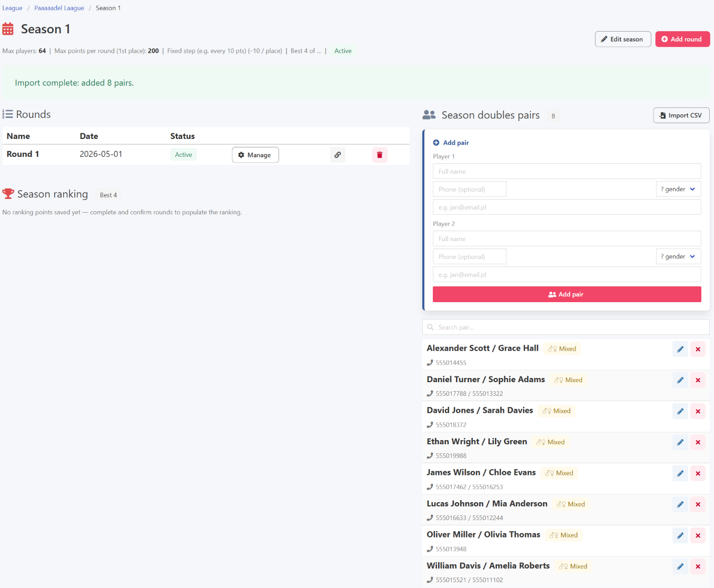Click phone numbers 555017788 / 555013322
This screenshot has height=588, width=714.
pos(469,394)
